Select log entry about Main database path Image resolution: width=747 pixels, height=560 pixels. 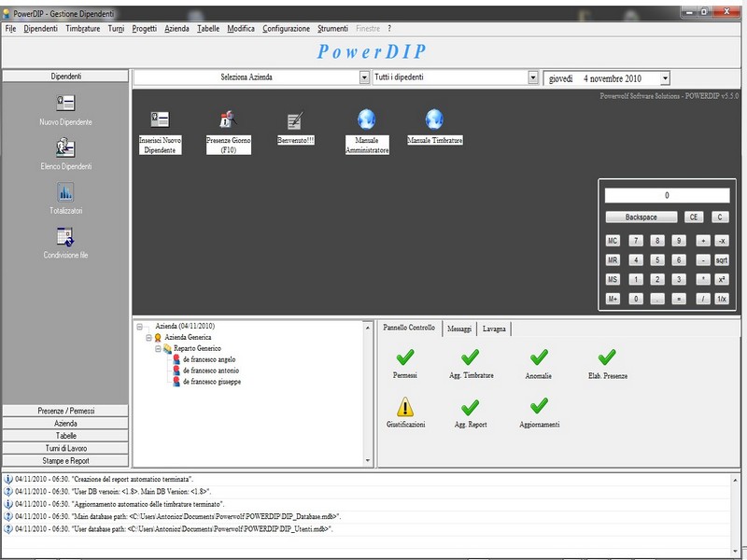[367, 517]
